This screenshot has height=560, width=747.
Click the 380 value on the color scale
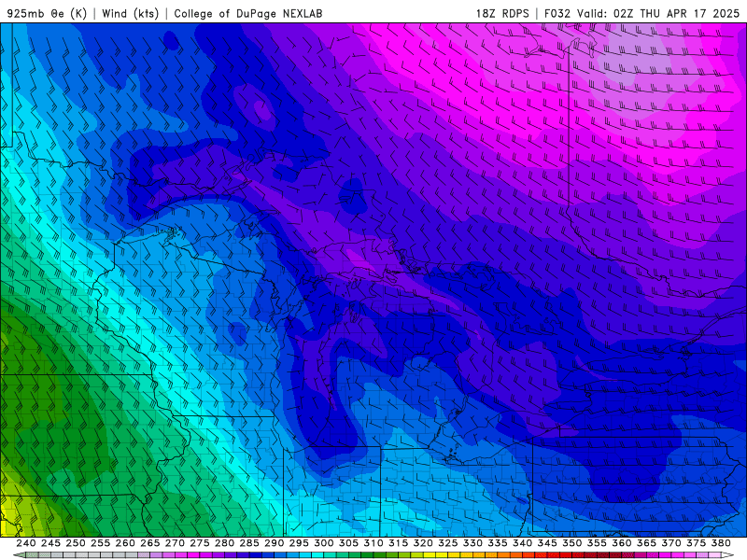coord(721,543)
